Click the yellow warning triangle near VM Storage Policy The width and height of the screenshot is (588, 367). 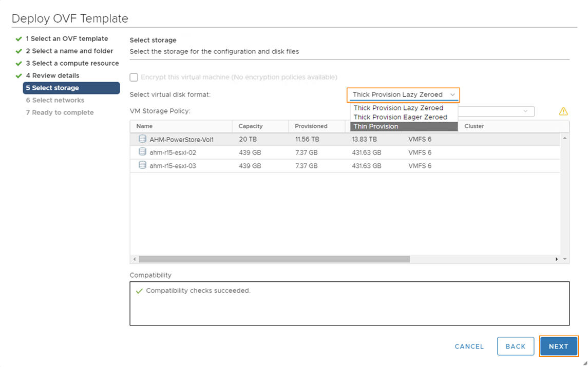point(563,111)
